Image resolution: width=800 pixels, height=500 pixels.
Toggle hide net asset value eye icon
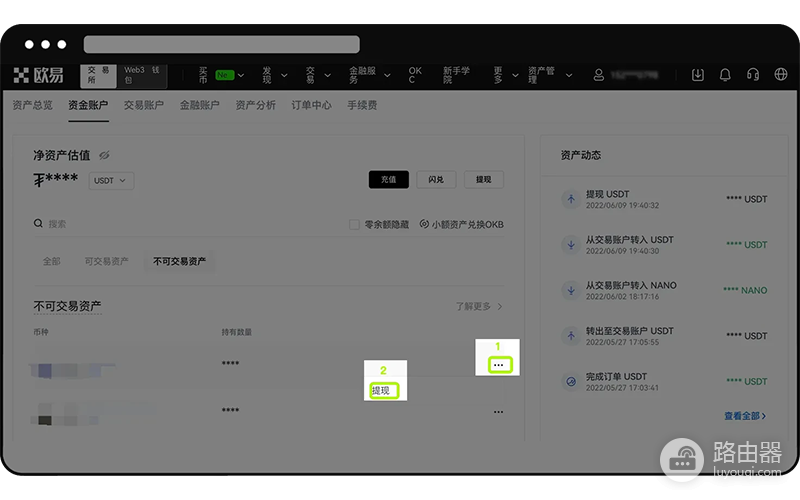click(x=104, y=155)
